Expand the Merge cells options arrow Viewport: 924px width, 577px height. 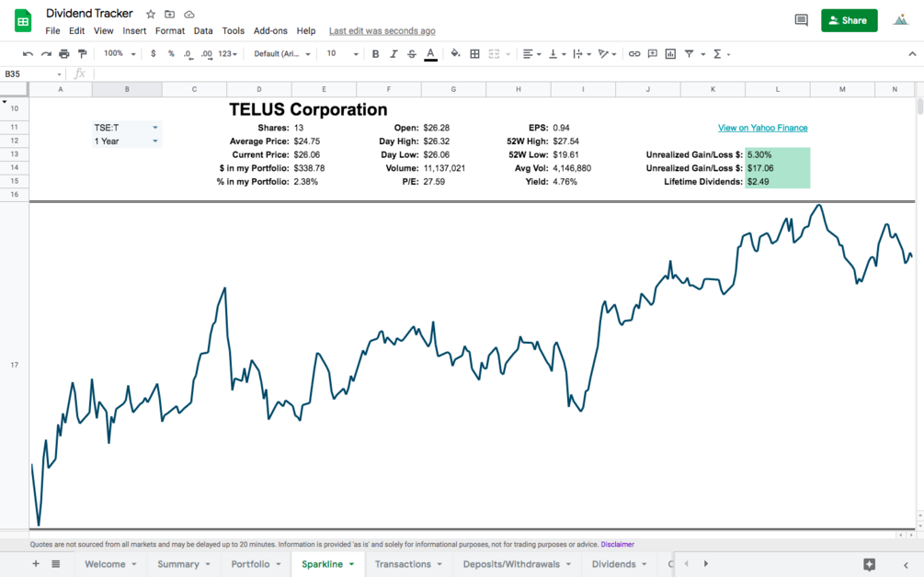click(x=508, y=54)
